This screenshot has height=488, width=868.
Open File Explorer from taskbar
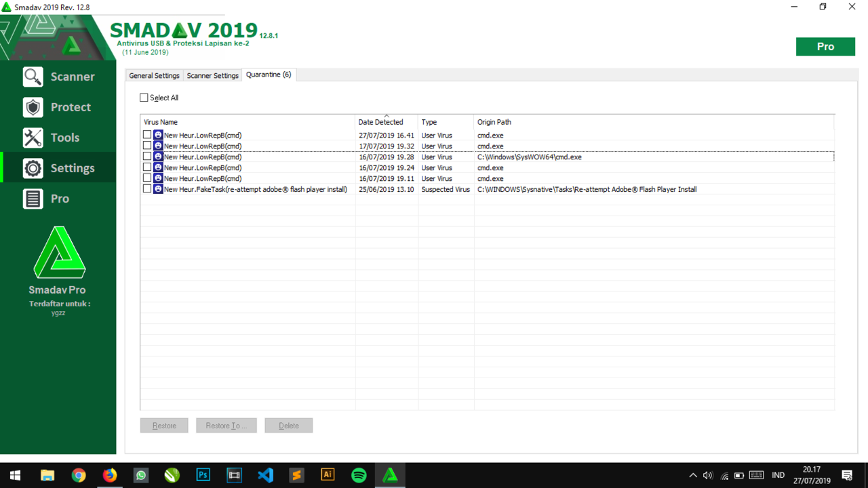(x=47, y=475)
